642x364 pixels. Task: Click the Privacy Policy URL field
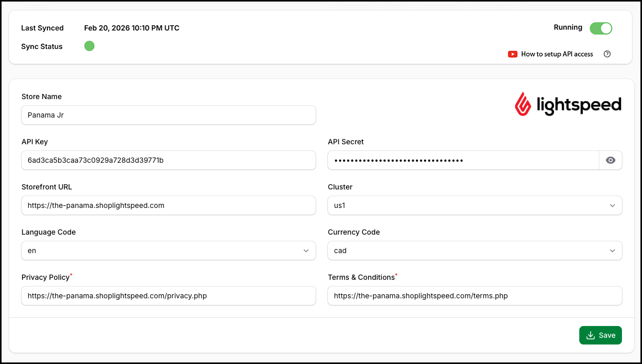[168, 296]
